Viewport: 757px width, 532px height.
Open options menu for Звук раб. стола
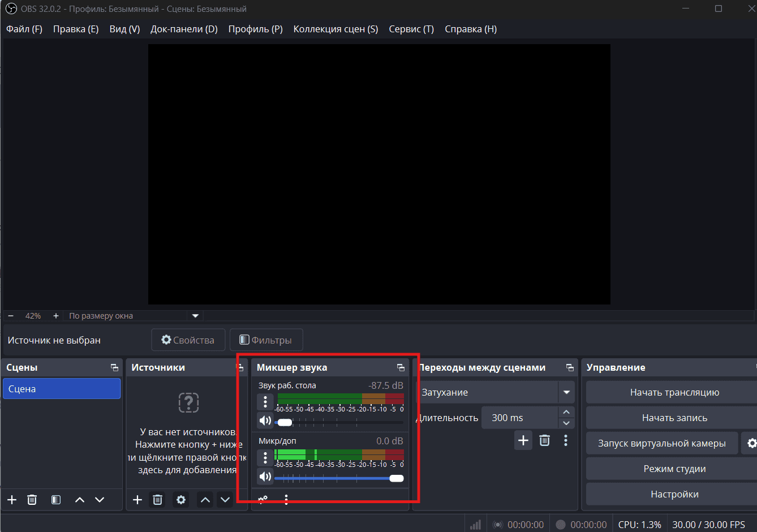(265, 402)
